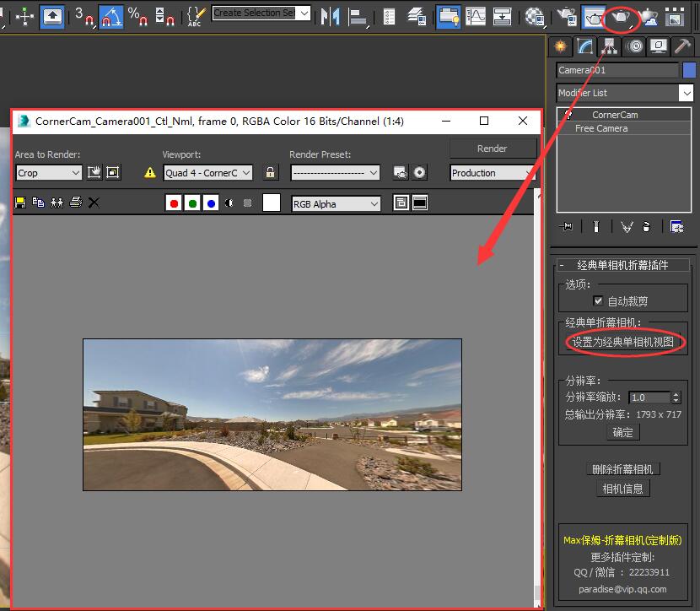This screenshot has height=611, width=700.
Task: Click the Save Image disk icon
Action: point(20,203)
